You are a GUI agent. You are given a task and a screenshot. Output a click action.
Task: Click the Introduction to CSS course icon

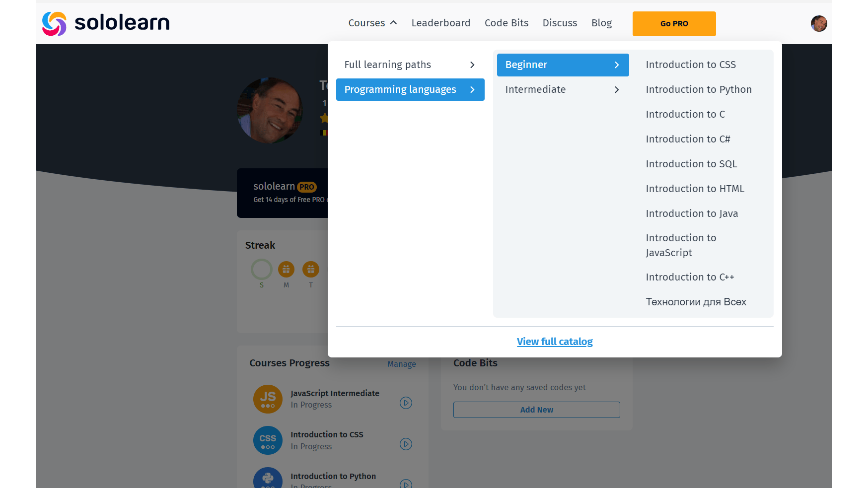coord(268,440)
